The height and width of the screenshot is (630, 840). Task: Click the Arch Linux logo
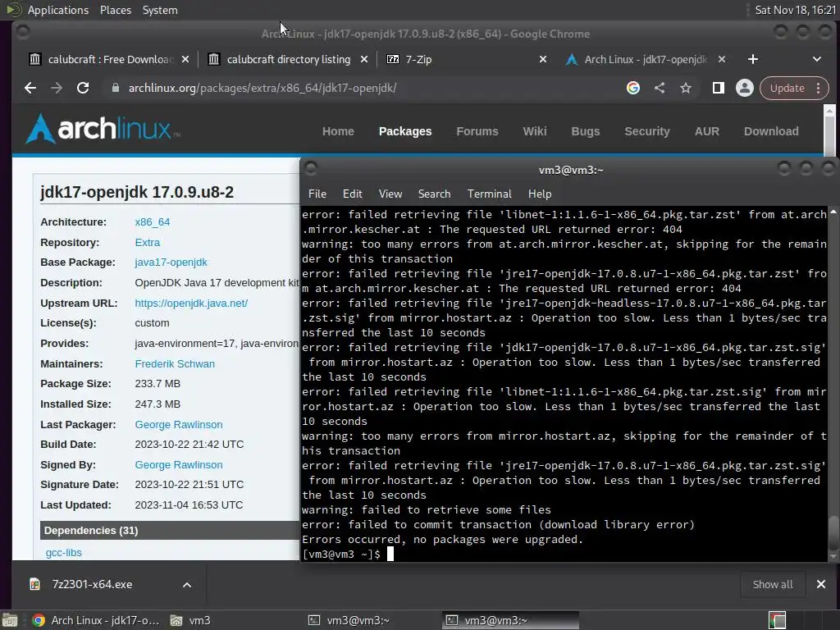point(103,129)
